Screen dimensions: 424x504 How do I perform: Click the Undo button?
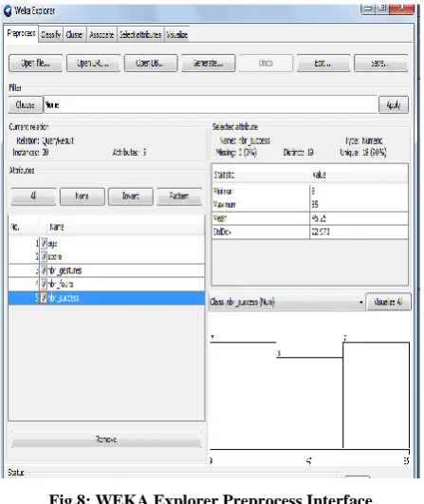tap(266, 63)
